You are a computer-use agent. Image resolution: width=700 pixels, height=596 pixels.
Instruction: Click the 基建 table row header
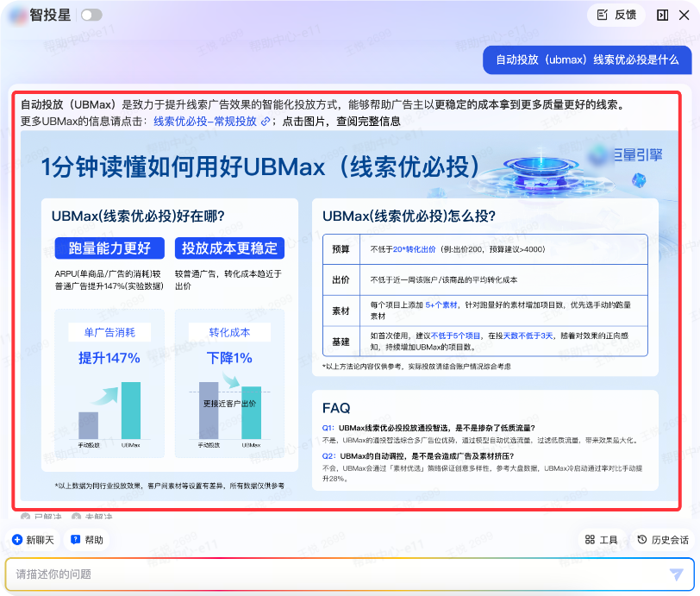(x=341, y=342)
